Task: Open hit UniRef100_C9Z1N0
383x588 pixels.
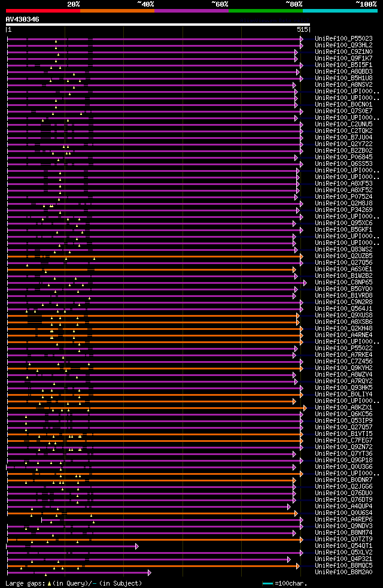Action: tap(344, 51)
